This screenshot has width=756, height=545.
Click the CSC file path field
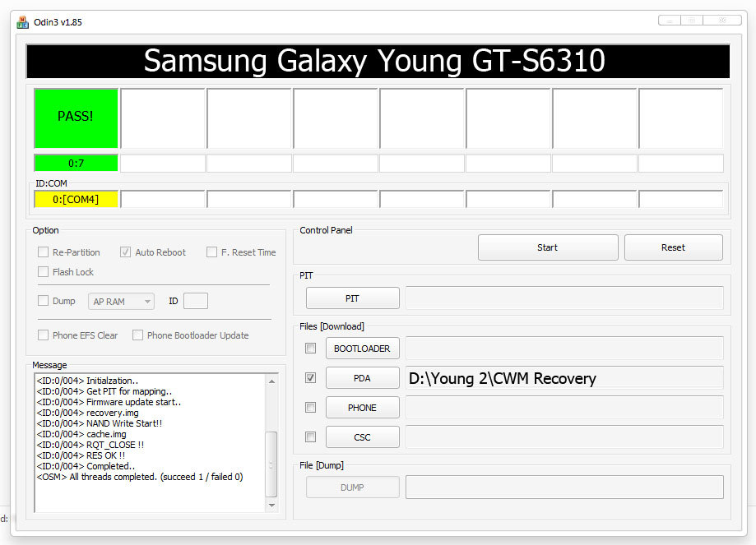(x=564, y=437)
